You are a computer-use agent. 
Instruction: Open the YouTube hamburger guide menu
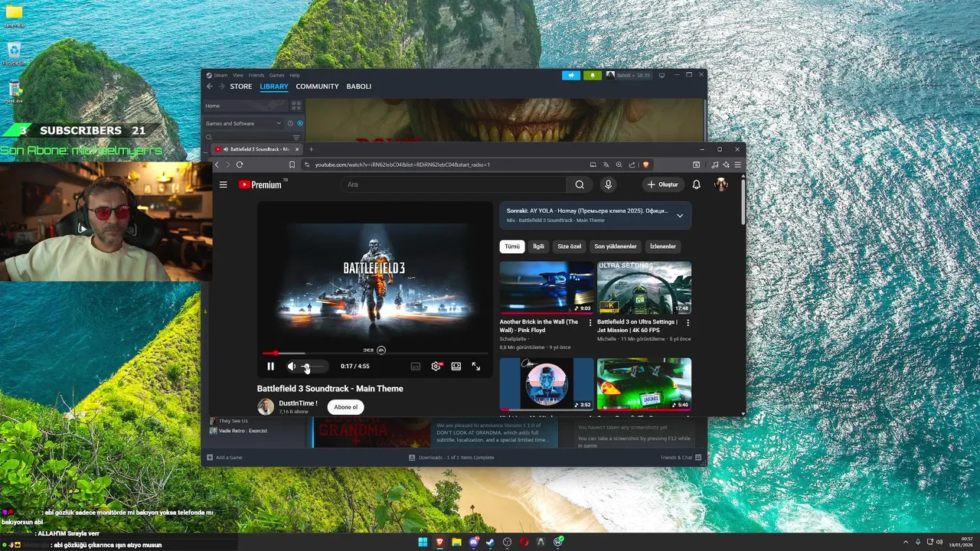tap(224, 184)
